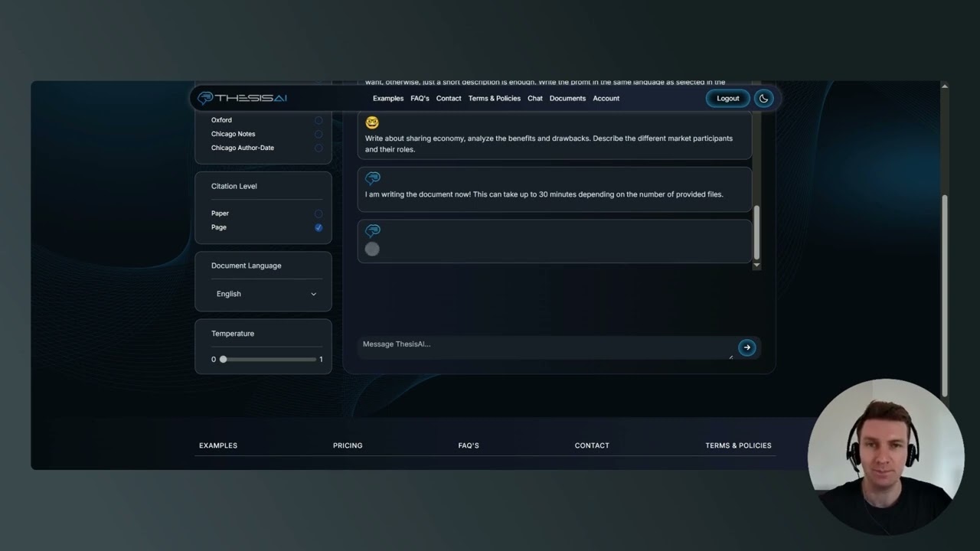Choose the Paper citation level

[x=318, y=214]
